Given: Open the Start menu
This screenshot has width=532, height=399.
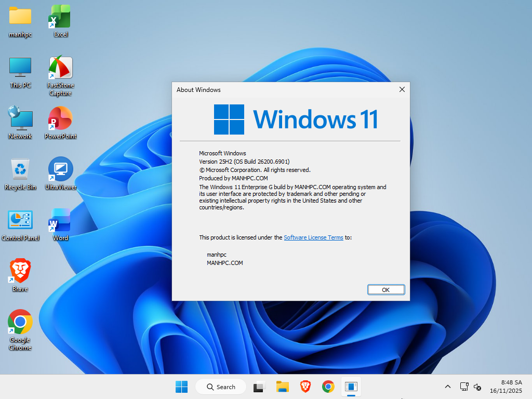Looking at the screenshot, I should [x=181, y=387].
